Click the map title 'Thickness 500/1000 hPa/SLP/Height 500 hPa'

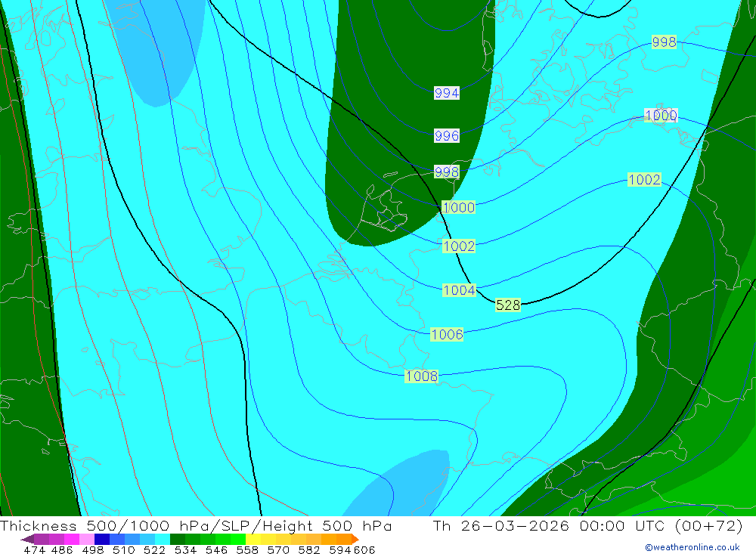pos(196,525)
